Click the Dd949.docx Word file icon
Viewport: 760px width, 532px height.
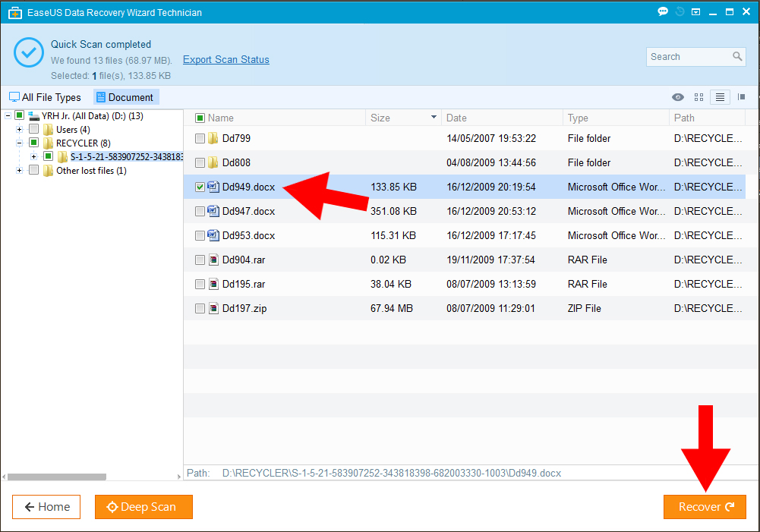tap(213, 187)
